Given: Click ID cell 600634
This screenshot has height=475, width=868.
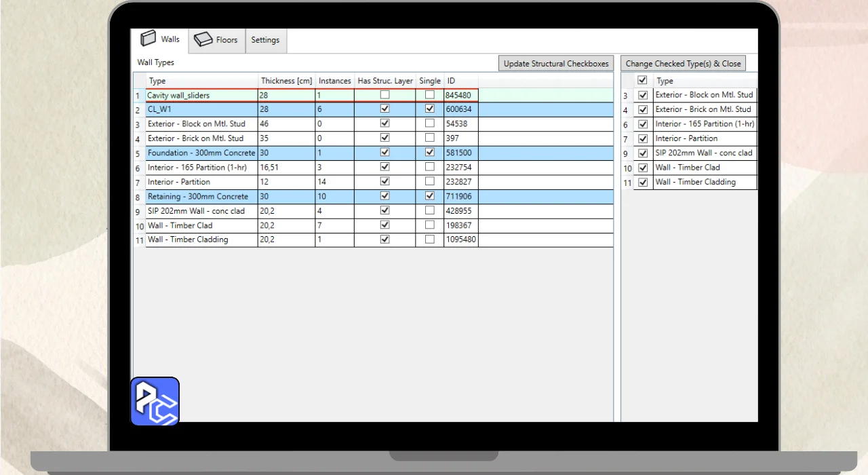Looking at the screenshot, I should pos(461,109).
